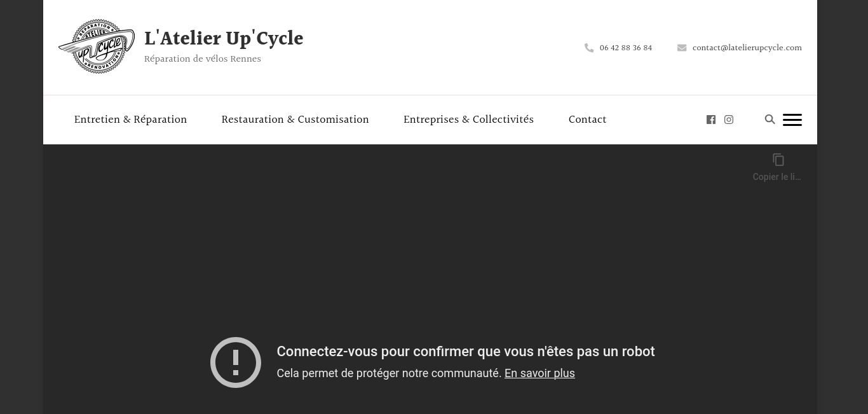Click the Atelier Up'Cycle round logo
This screenshot has height=414, width=868.
point(97,46)
